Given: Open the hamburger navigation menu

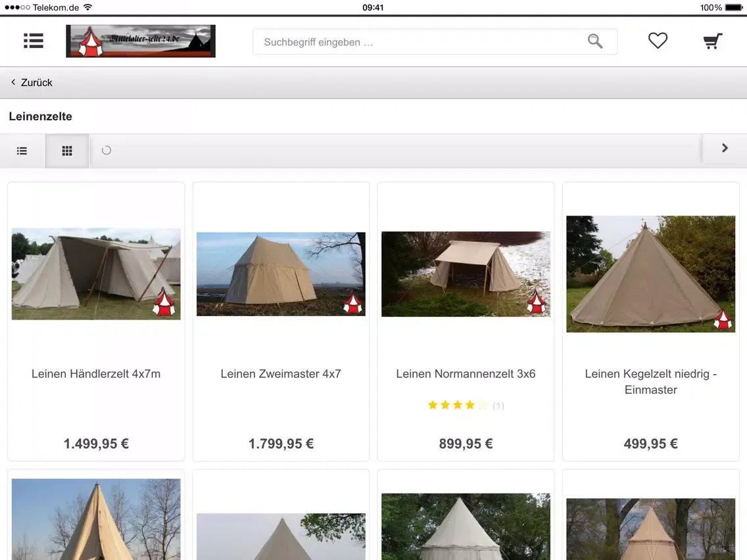Looking at the screenshot, I should click(x=34, y=41).
